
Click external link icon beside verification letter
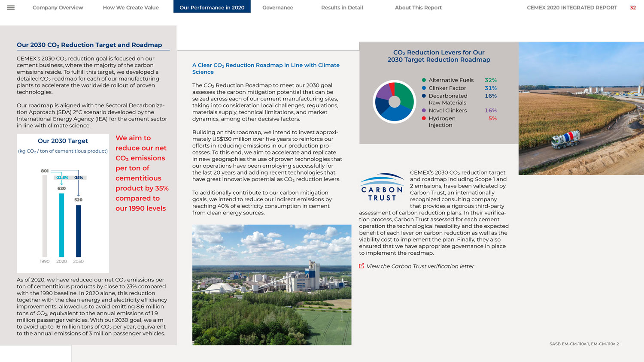[x=361, y=266]
